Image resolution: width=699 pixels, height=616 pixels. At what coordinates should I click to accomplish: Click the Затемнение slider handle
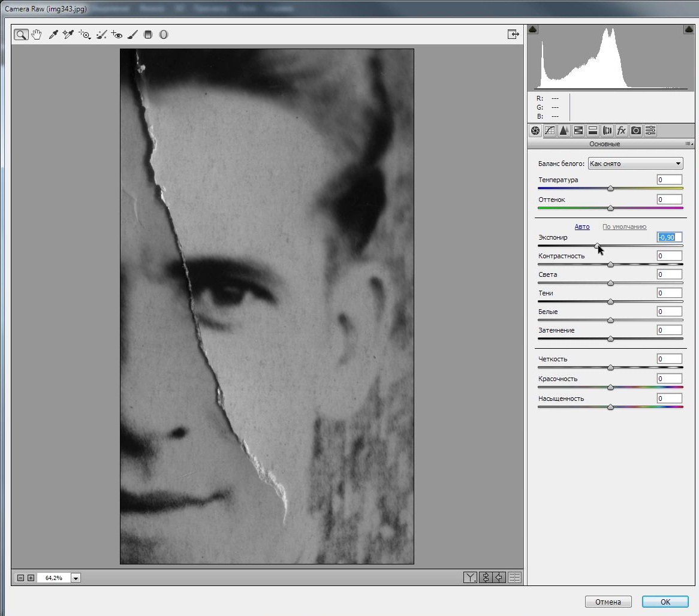click(x=611, y=339)
